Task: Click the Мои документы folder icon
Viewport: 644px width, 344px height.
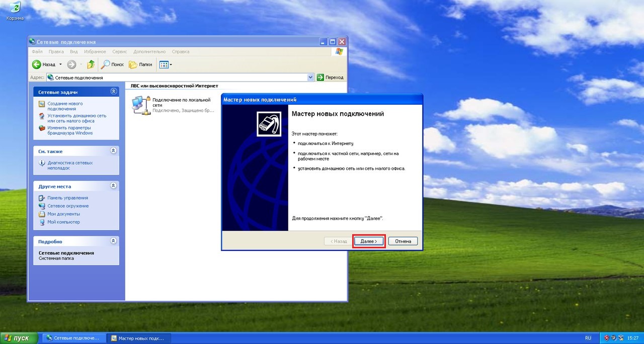Action: (x=42, y=214)
